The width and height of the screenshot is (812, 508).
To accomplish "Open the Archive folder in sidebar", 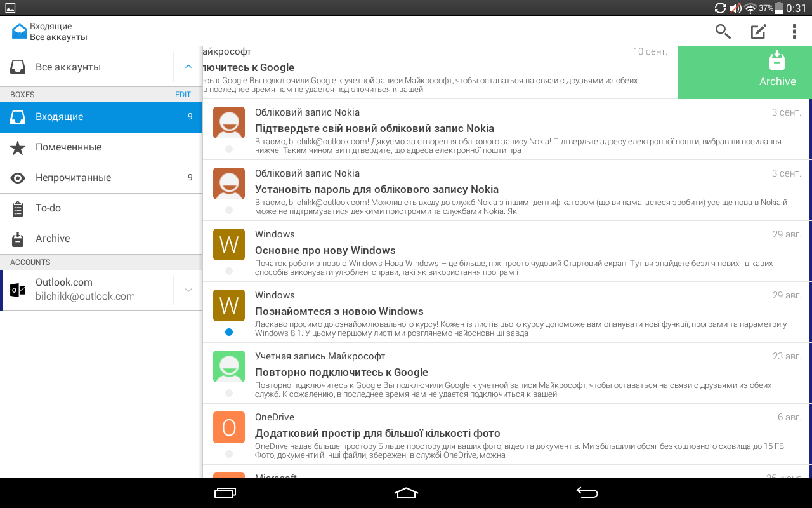I will (101, 239).
